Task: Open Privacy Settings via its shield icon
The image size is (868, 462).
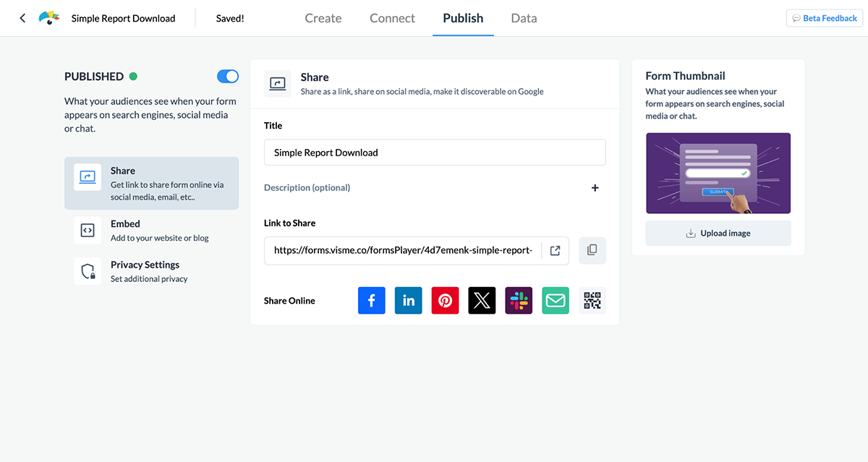Action: 88,270
